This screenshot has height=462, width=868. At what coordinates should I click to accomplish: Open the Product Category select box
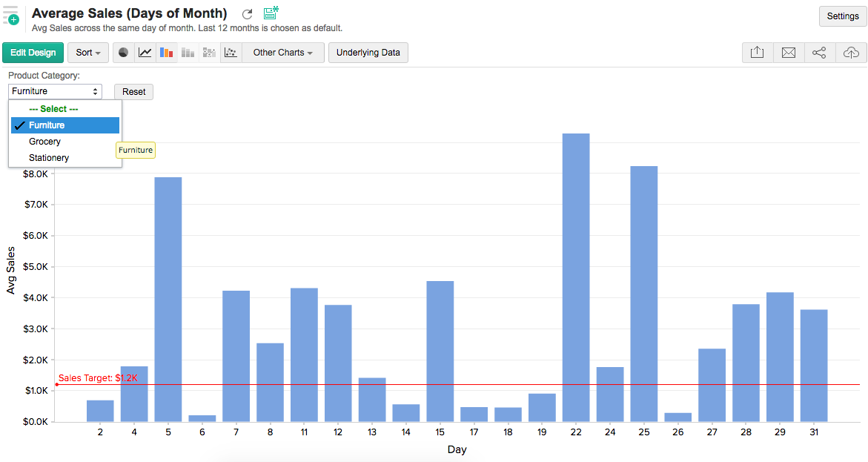pos(56,91)
